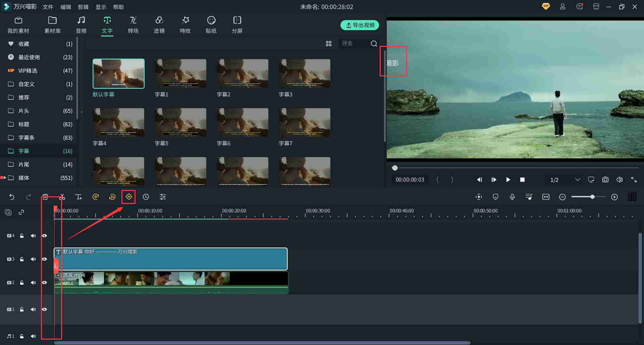This screenshot has width=644, height=345.
Task: Mute video track 2
Action: point(33,283)
